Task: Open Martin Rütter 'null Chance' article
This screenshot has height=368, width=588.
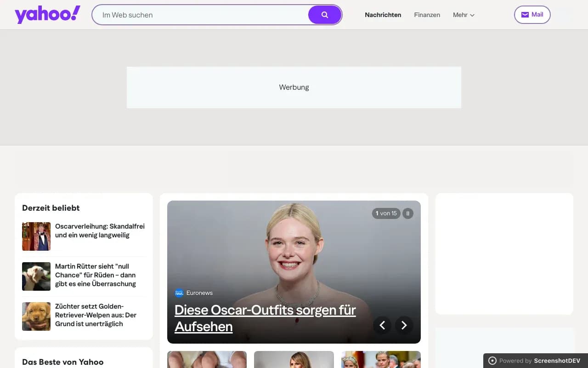Action: (x=96, y=275)
